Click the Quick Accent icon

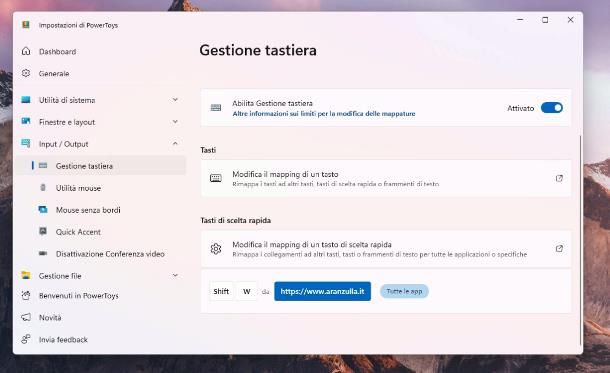(x=43, y=231)
